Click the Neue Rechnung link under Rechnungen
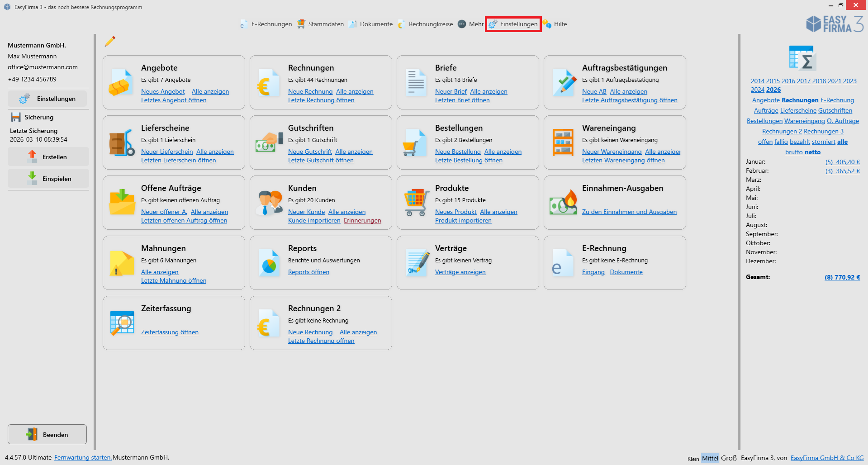Viewport: 868px width, 465px height. 310,92
